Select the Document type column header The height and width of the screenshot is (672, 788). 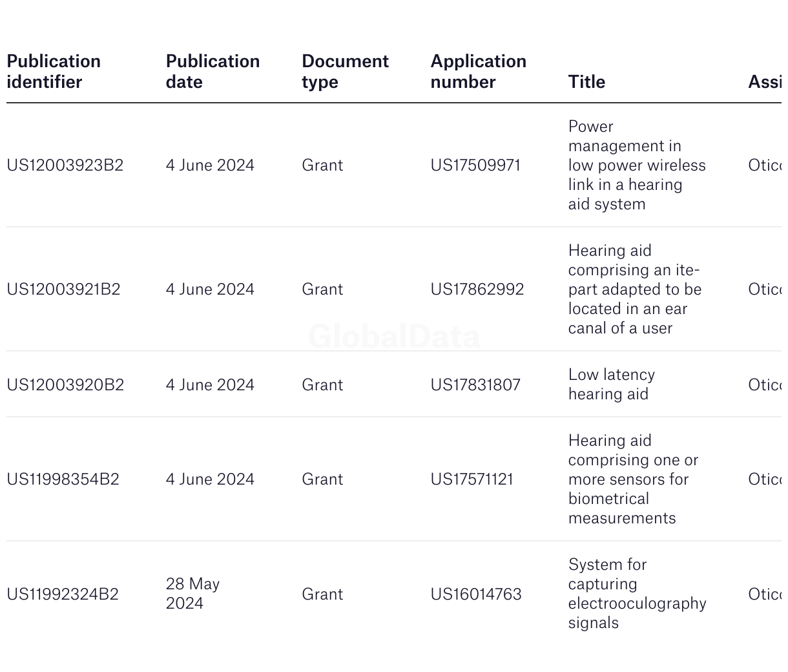point(345,72)
